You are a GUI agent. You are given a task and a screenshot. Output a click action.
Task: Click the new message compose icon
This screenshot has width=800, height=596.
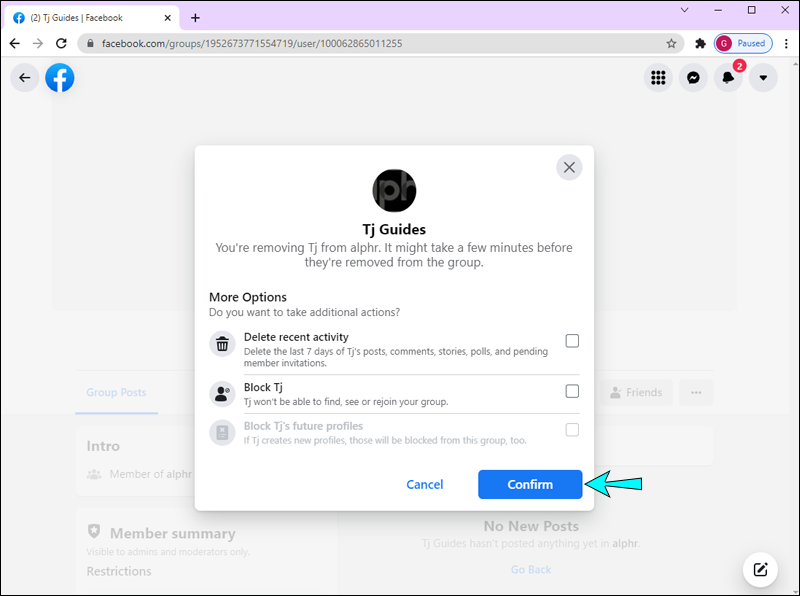tap(760, 569)
